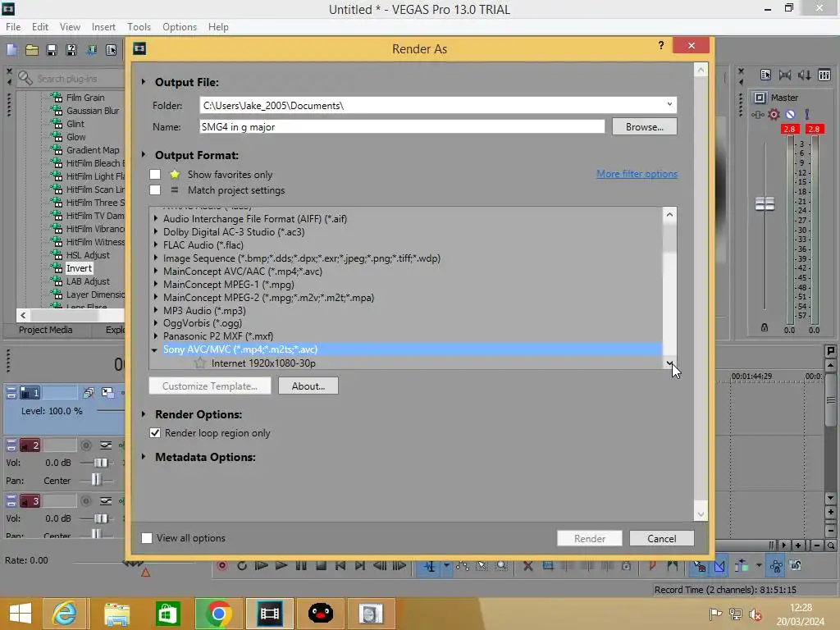Click the Go to End transport icon
The width and height of the screenshot is (840, 630).
pyautogui.click(x=359, y=566)
